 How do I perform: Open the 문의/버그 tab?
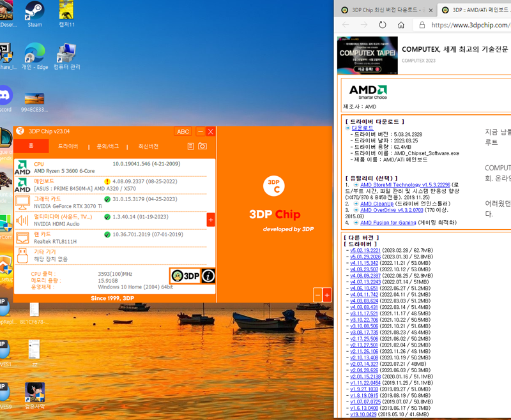tap(108, 147)
